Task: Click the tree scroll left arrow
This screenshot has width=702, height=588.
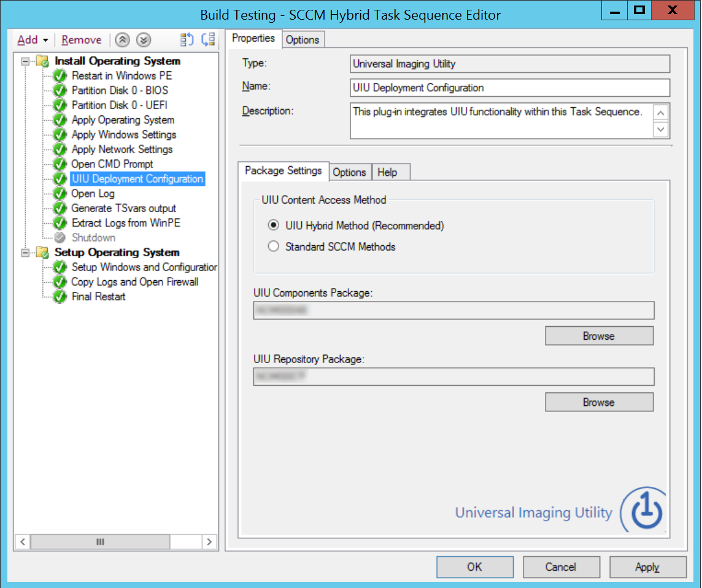Action: (x=23, y=542)
